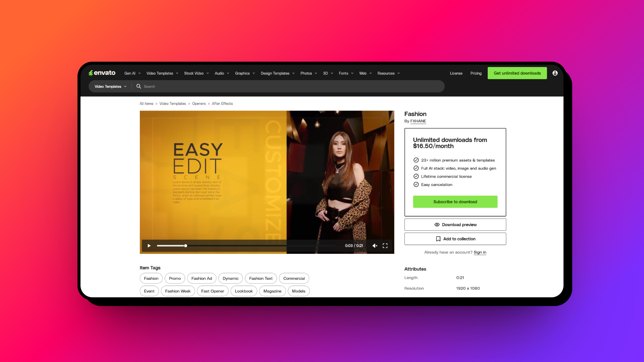Click the bookmark icon on Add to collection

coord(438,239)
